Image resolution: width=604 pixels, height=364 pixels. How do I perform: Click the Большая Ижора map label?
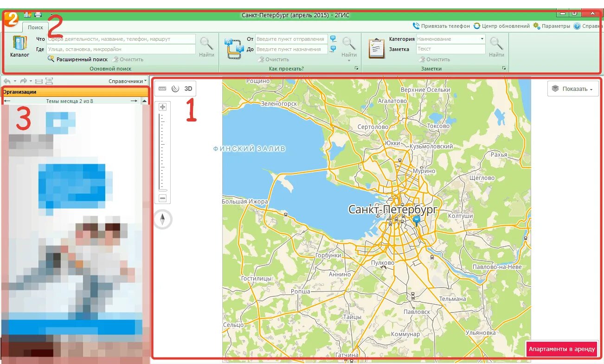click(x=245, y=202)
